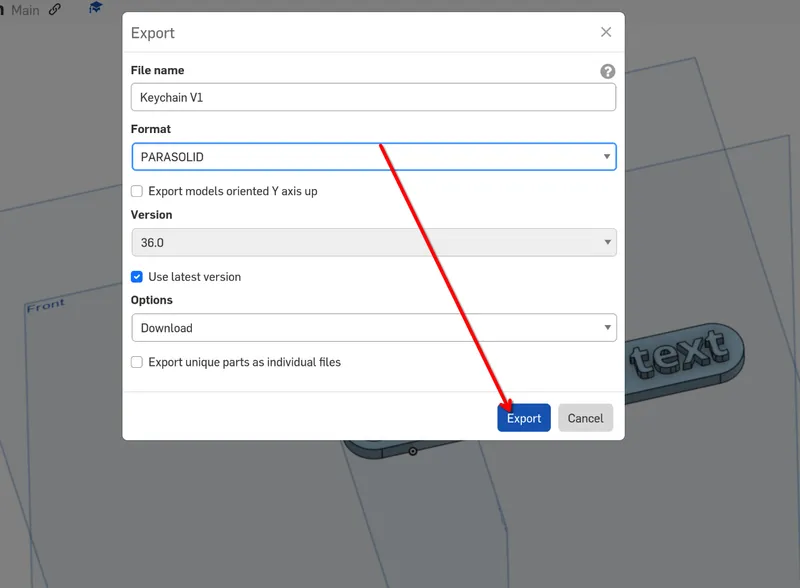The height and width of the screenshot is (588, 800).
Task: Uncheck Use latest version
Action: coord(137,277)
